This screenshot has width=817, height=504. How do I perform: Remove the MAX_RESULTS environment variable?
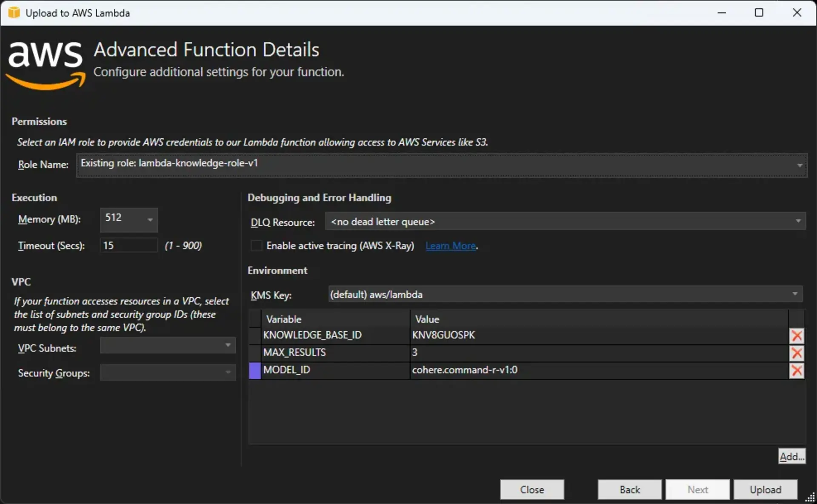point(796,353)
